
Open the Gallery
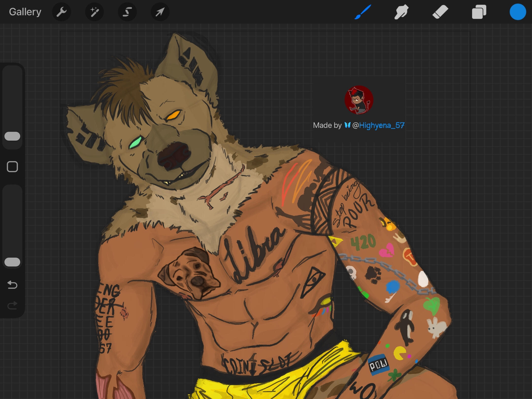25,12
